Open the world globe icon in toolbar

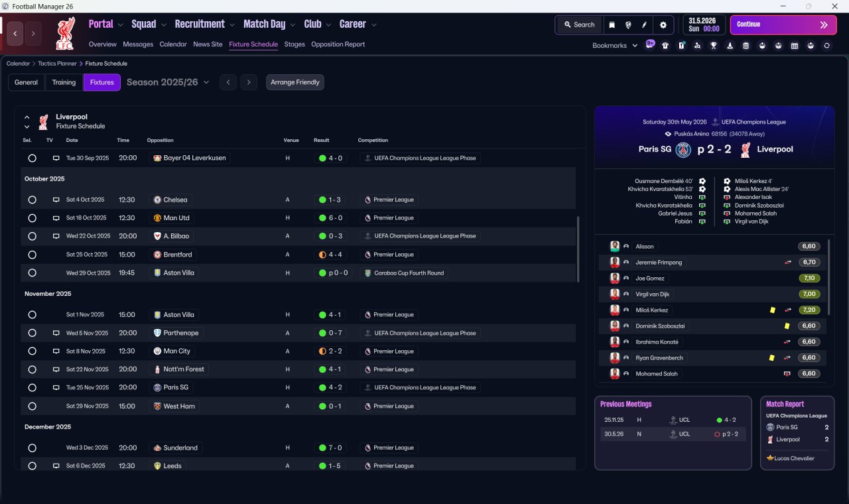tap(627, 25)
